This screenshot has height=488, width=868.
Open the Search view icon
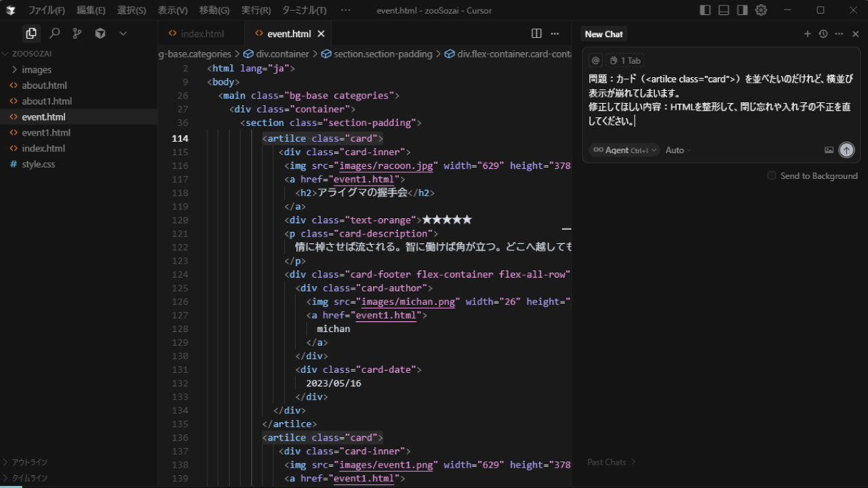55,33
